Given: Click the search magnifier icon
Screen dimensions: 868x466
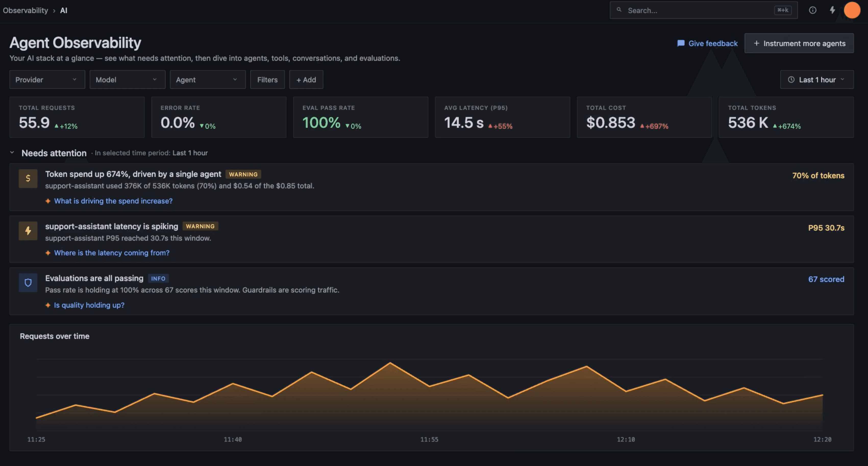Looking at the screenshot, I should pos(619,10).
